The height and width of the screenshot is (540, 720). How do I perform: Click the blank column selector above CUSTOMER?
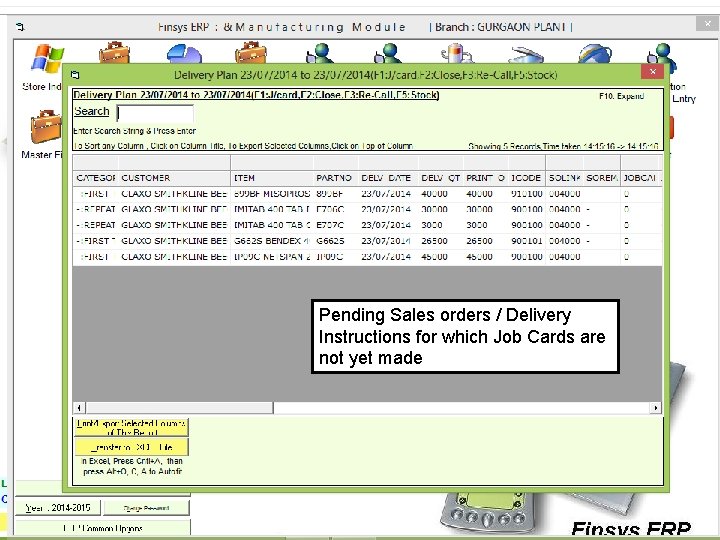tap(174, 163)
